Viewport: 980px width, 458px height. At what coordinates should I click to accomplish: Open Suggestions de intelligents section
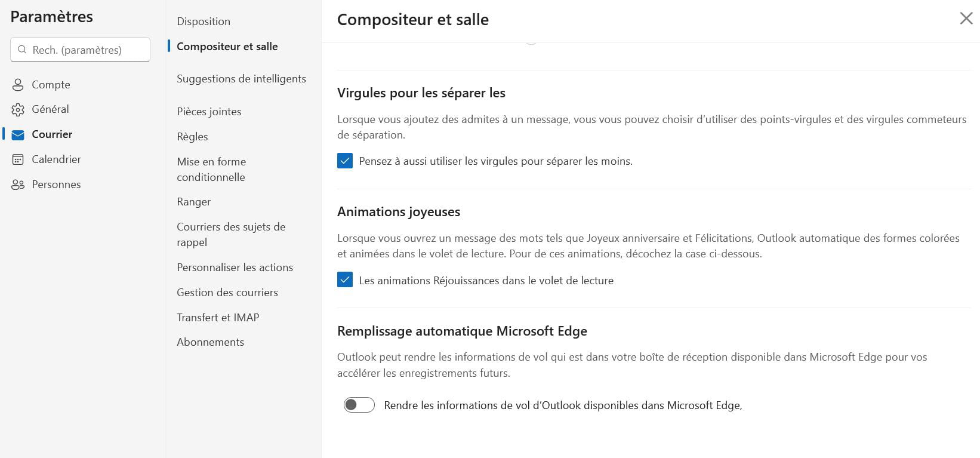pyautogui.click(x=241, y=79)
